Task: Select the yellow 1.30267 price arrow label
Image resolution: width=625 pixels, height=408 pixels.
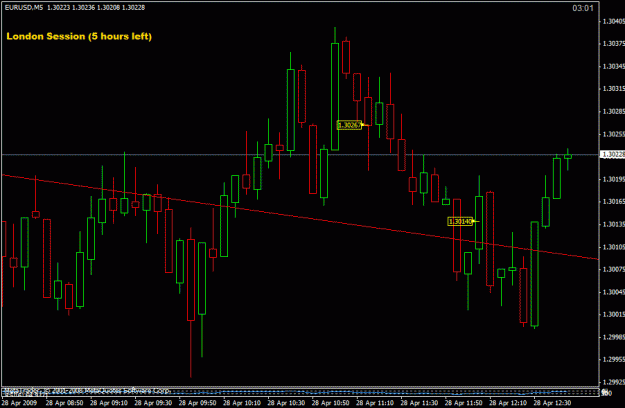Action: pyautogui.click(x=349, y=125)
